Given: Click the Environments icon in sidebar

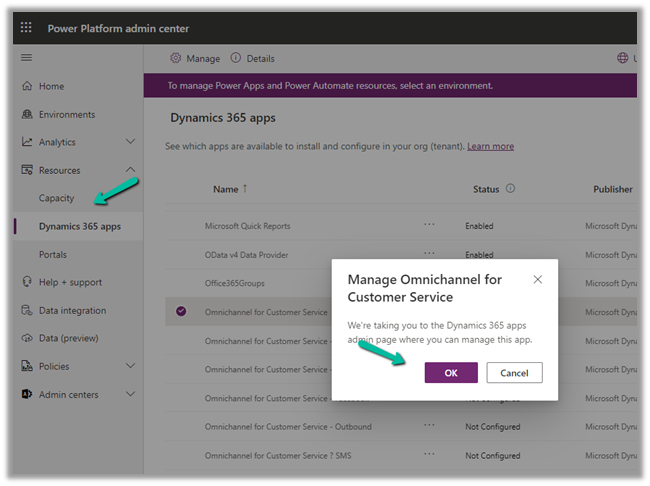Looking at the screenshot, I should 27,115.
